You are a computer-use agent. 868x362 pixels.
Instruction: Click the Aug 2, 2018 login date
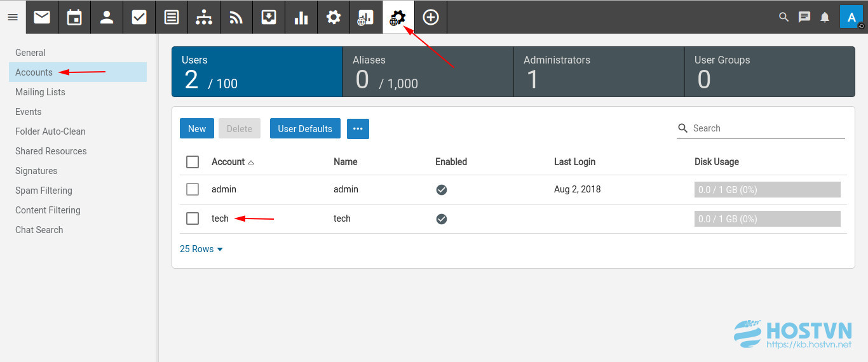[x=577, y=189]
